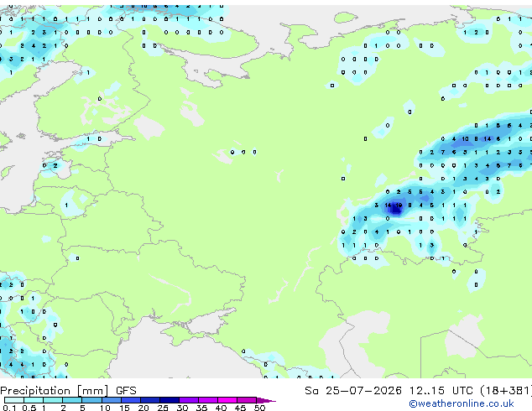Pick the 2–5 mm legend swatch
The width and height of the screenshot is (532, 411).
point(72,400)
